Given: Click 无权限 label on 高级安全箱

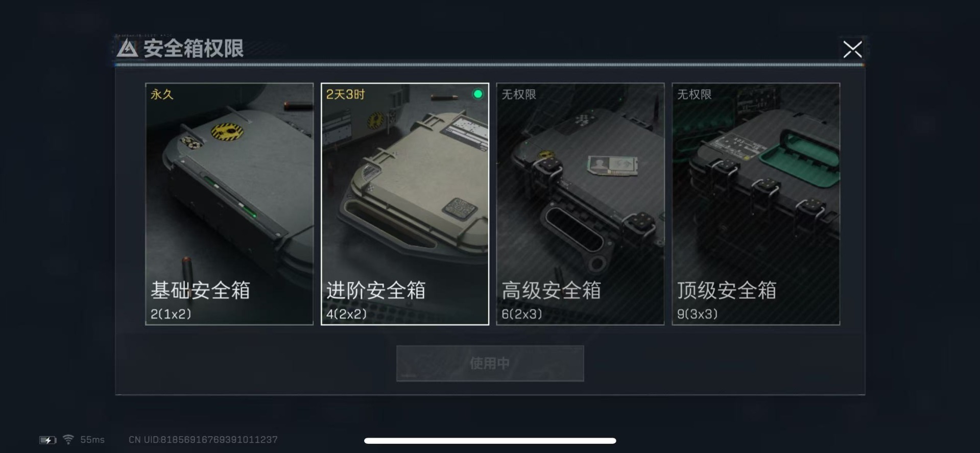Looking at the screenshot, I should tap(519, 94).
